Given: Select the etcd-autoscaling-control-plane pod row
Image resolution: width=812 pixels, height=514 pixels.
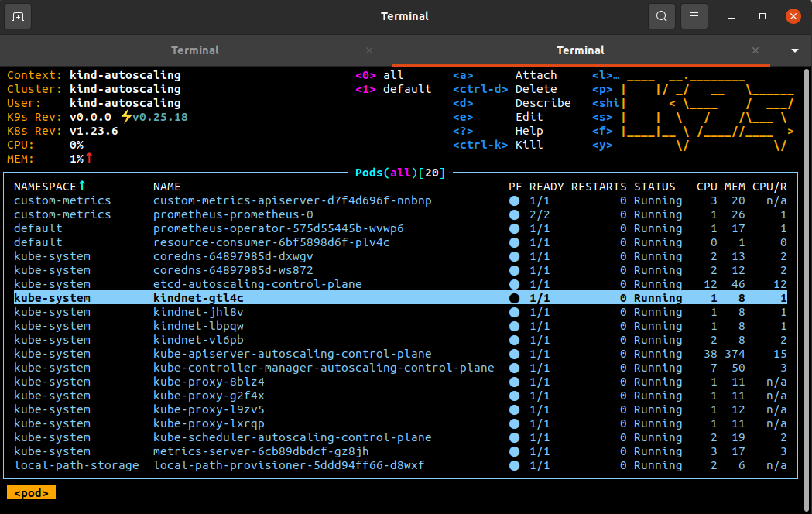Looking at the screenshot, I should point(257,284).
